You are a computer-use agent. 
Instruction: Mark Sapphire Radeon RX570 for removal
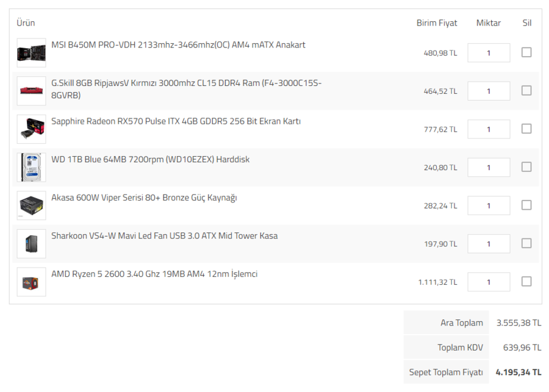click(x=526, y=129)
